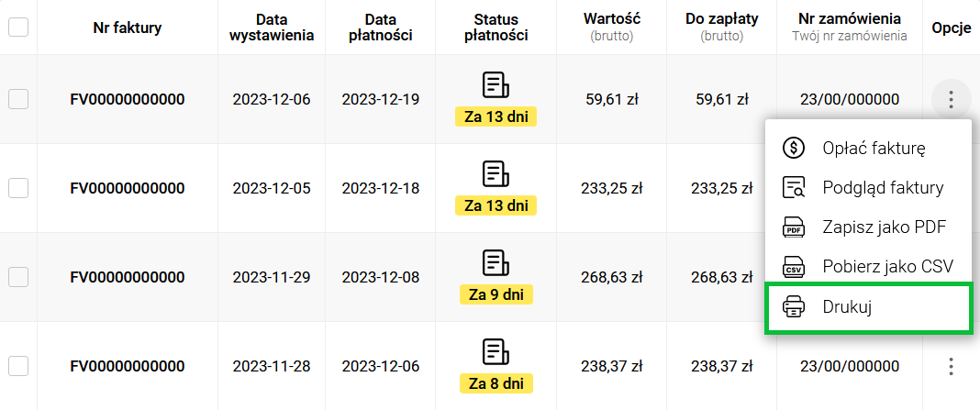Click the PDF file icon in the menu
The height and width of the screenshot is (410, 980).
click(x=793, y=227)
